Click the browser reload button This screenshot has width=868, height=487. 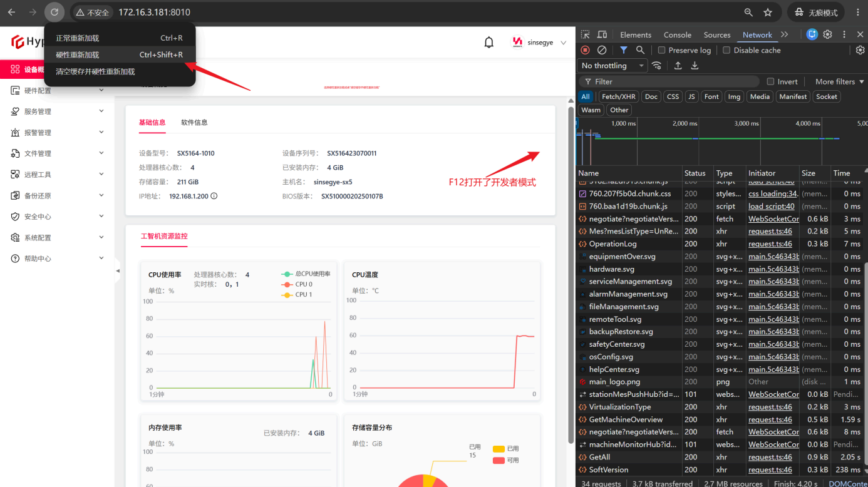pos(54,12)
